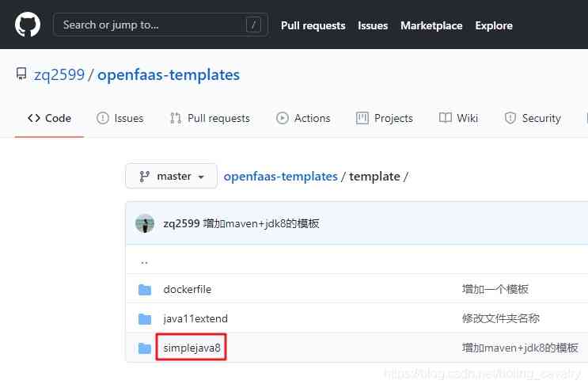Go to Marketplace

(x=431, y=25)
